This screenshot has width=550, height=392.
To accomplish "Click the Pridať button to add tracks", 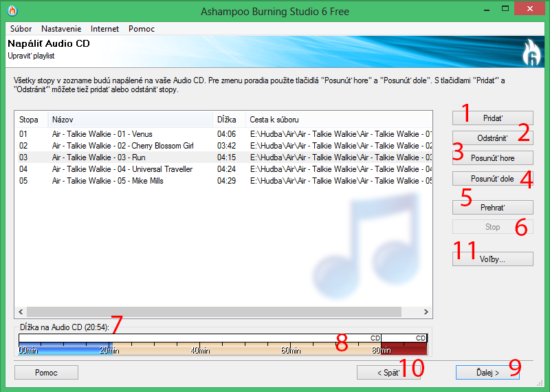I will pyautogui.click(x=493, y=118).
